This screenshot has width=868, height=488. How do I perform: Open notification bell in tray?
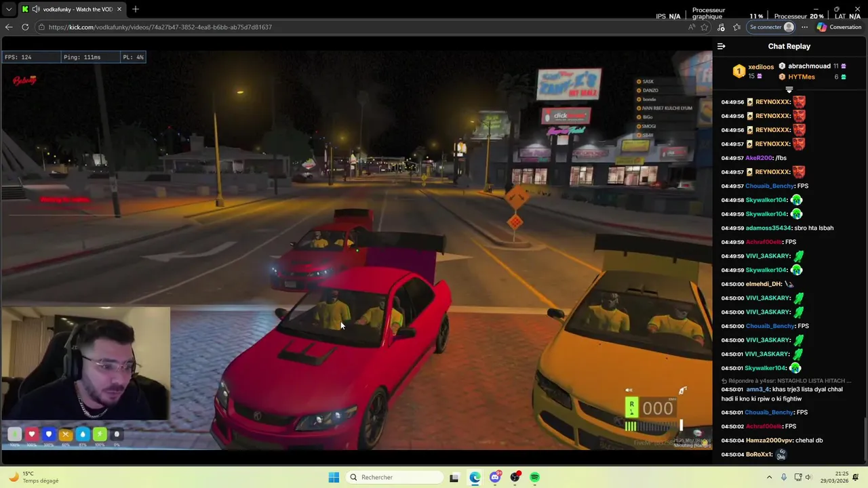click(856, 477)
